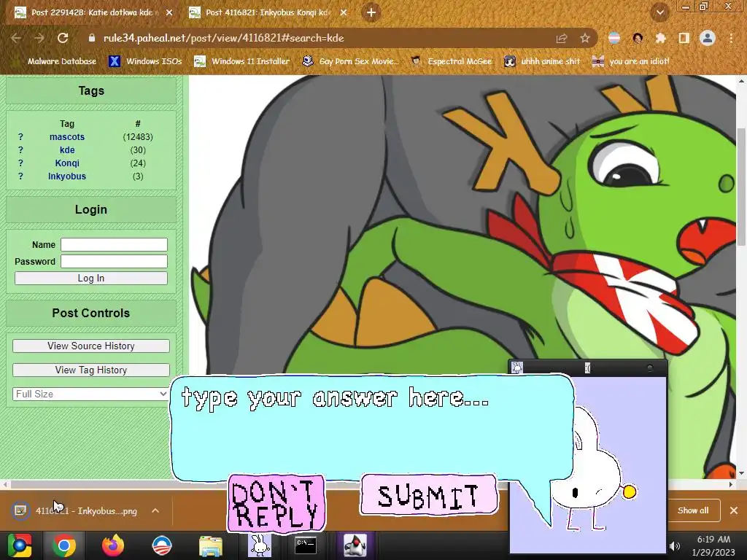Open the command prompt taskbar icon
This screenshot has height=560, width=747.
point(306,545)
